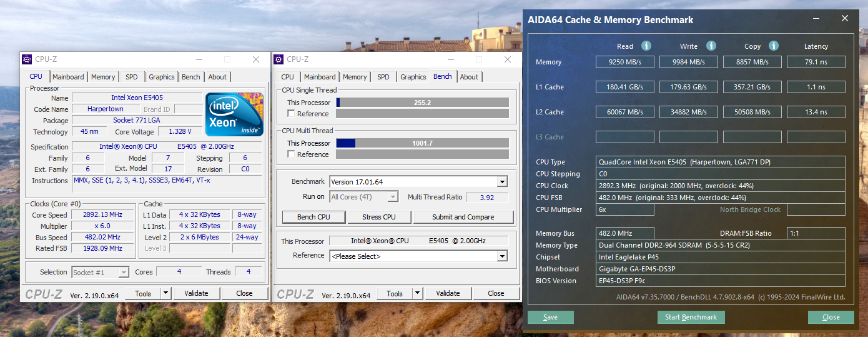Click the Rated FSB 1928.09 MHz value

click(102, 248)
